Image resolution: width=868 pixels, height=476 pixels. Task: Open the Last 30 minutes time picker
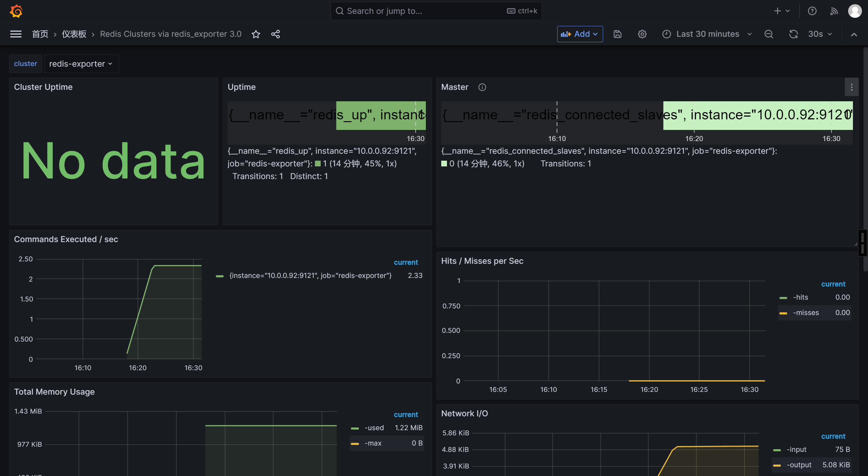[x=707, y=34]
